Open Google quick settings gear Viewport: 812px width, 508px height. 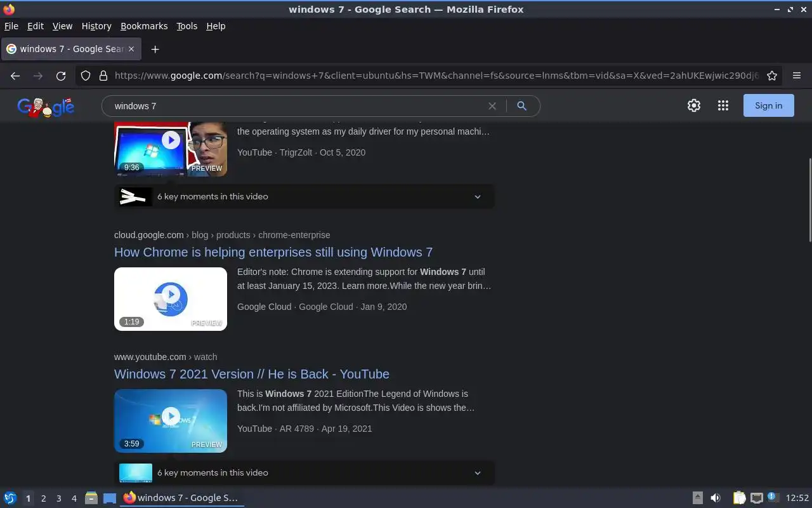coord(694,106)
